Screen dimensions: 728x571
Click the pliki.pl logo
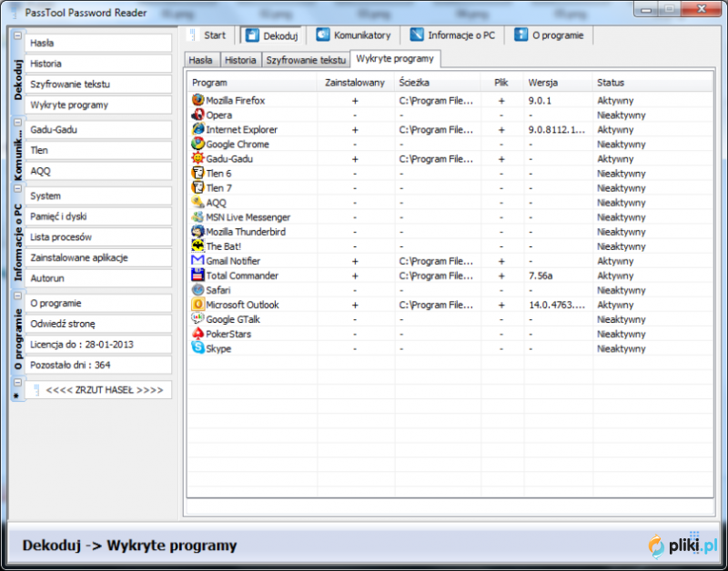coord(682,546)
